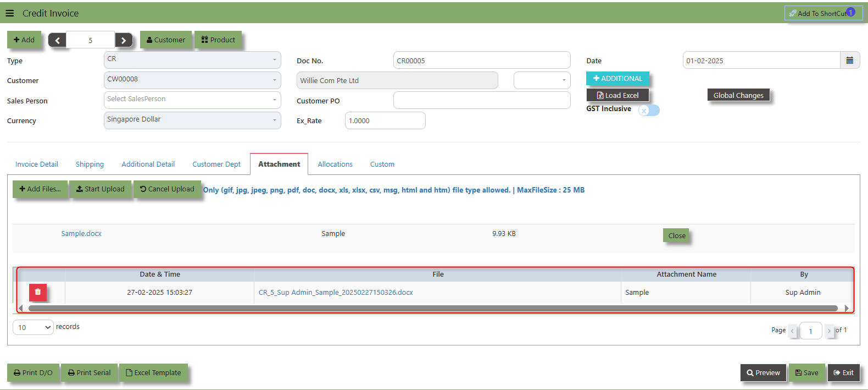Switch to the Allocations tab
The image size is (868, 390).
(x=335, y=164)
